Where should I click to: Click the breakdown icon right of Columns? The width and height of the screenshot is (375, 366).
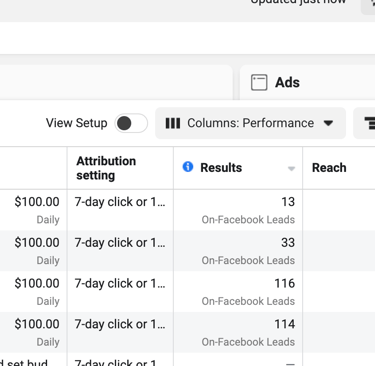(x=369, y=123)
